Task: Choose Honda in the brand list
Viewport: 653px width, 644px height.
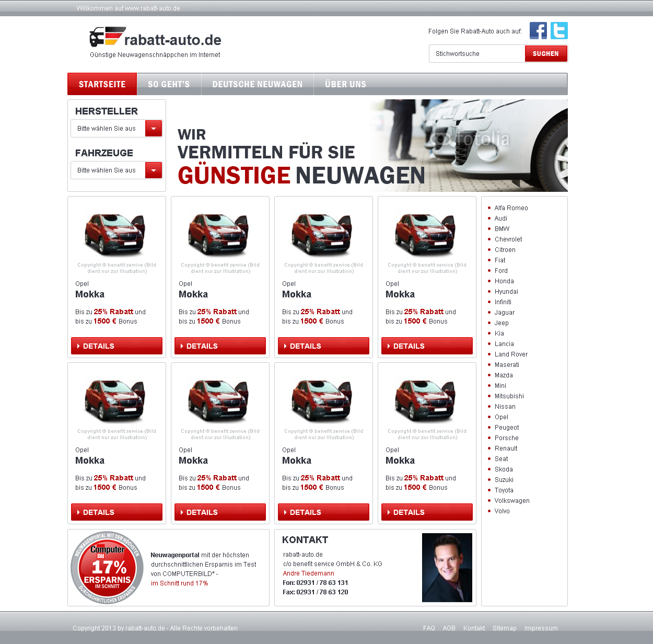Action: [504, 281]
